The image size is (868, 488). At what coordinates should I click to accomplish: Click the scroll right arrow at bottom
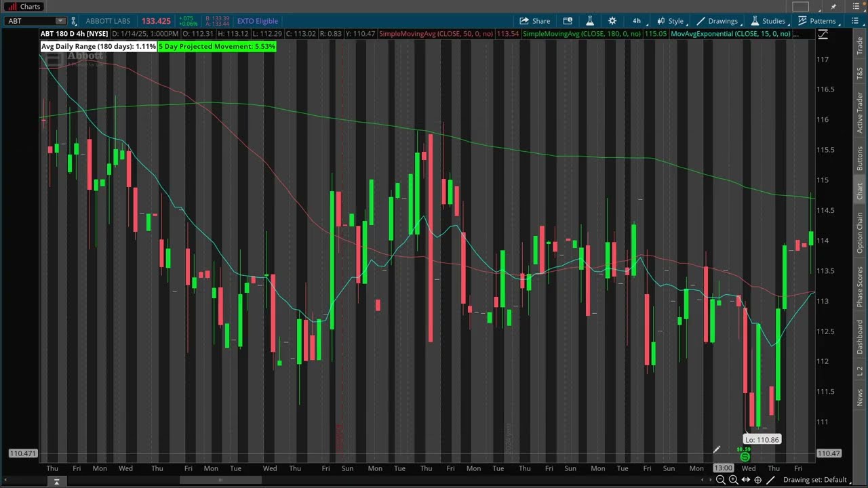tap(710, 480)
